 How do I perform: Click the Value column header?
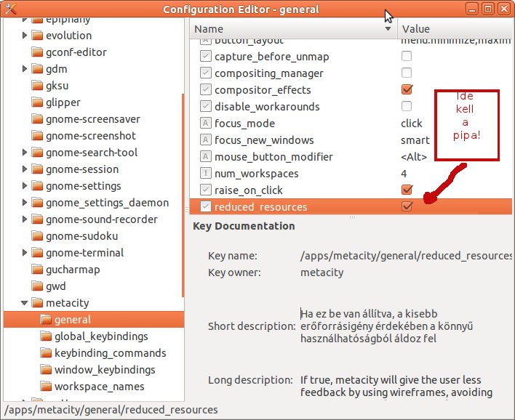[x=455, y=29]
